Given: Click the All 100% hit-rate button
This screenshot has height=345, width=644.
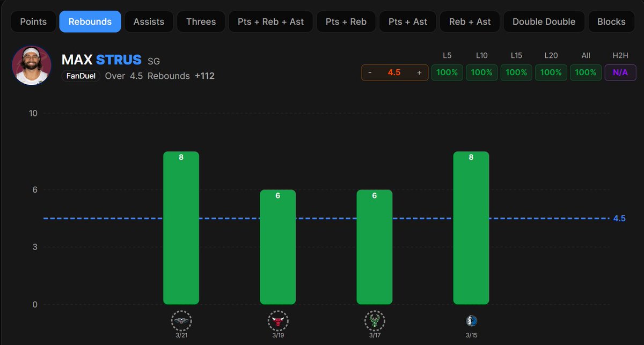Looking at the screenshot, I should click(586, 72).
